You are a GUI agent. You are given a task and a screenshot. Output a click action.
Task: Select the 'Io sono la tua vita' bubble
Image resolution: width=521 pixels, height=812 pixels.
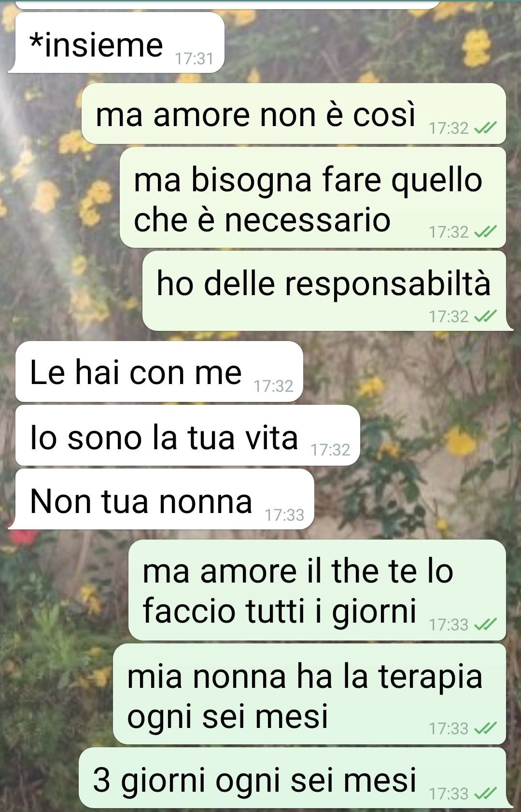[187, 435]
